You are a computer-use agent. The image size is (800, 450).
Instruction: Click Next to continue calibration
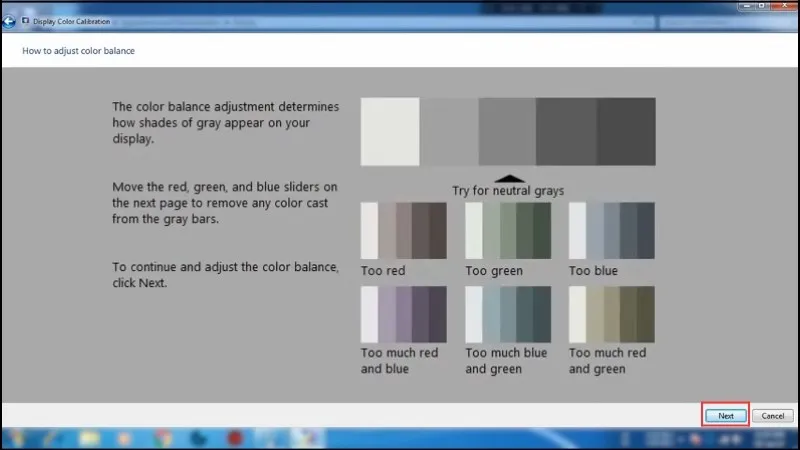click(x=726, y=415)
